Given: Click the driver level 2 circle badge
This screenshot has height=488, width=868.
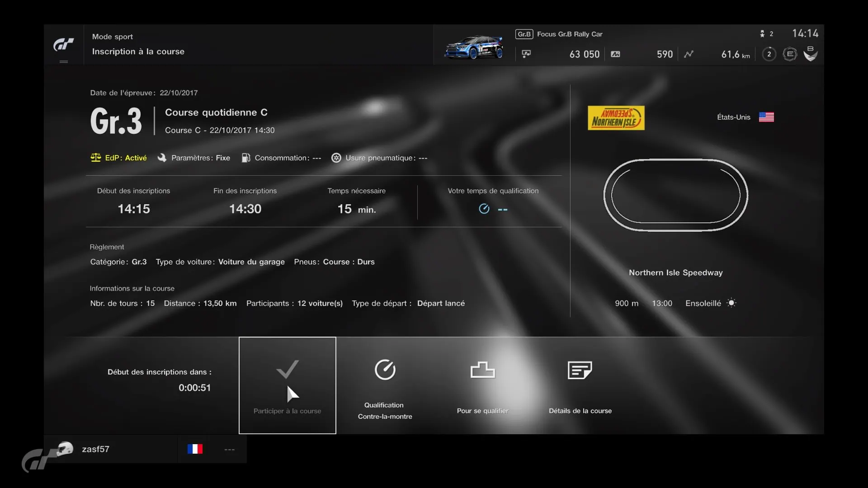Looking at the screenshot, I should (769, 54).
